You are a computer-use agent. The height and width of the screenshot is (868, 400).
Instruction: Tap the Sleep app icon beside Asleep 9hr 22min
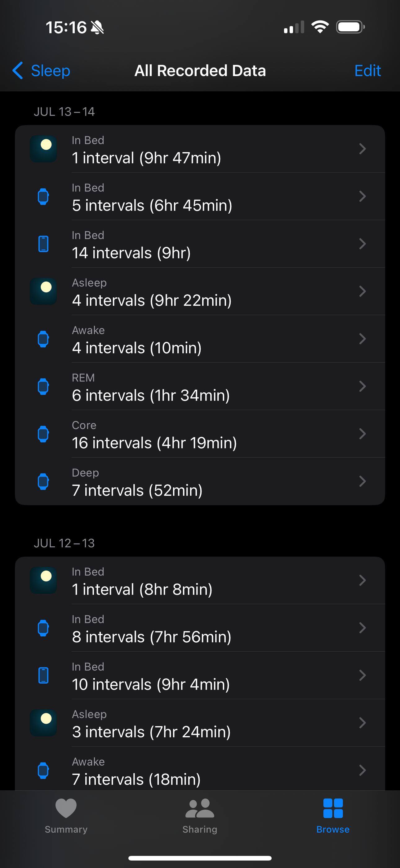click(x=43, y=292)
